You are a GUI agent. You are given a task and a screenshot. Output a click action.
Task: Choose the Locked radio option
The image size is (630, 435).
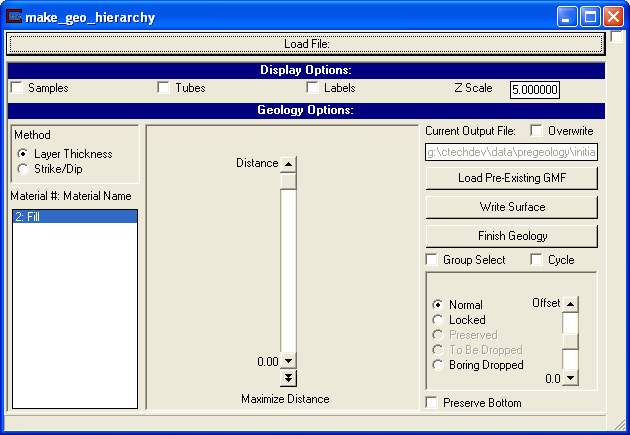click(x=438, y=320)
